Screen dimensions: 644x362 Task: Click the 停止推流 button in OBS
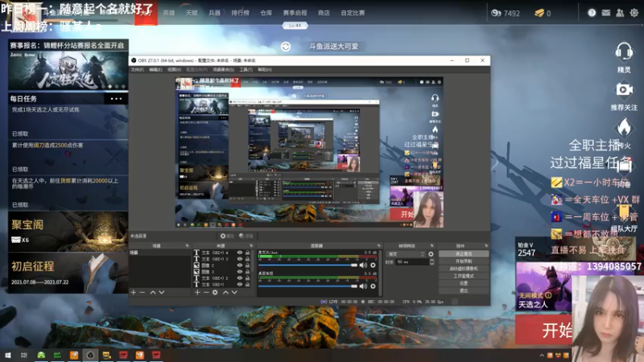pos(464,254)
